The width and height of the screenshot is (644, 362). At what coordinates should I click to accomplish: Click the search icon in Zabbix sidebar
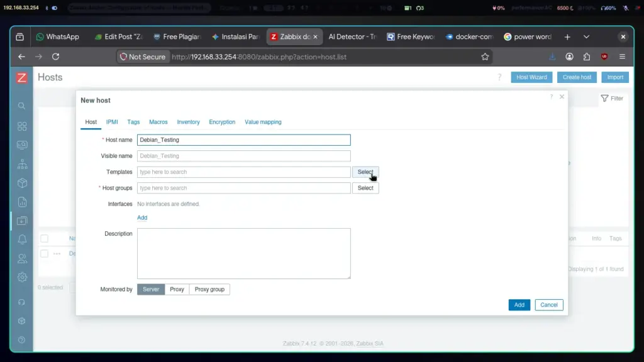pos(22,106)
